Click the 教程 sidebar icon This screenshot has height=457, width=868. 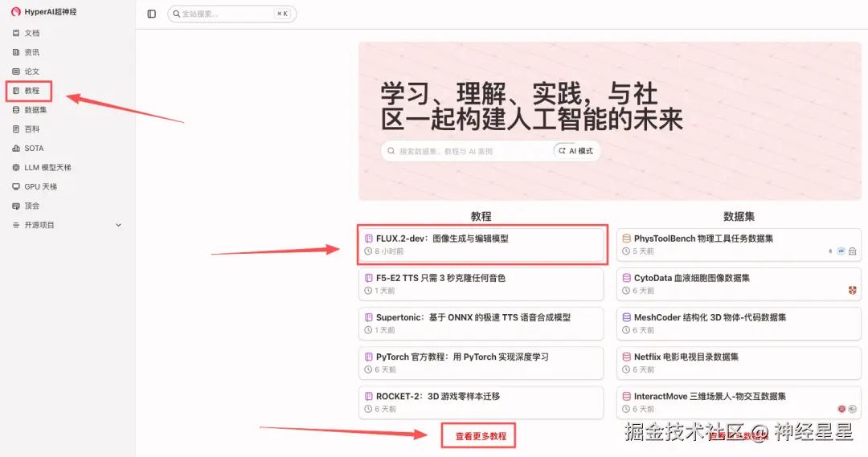[16, 91]
